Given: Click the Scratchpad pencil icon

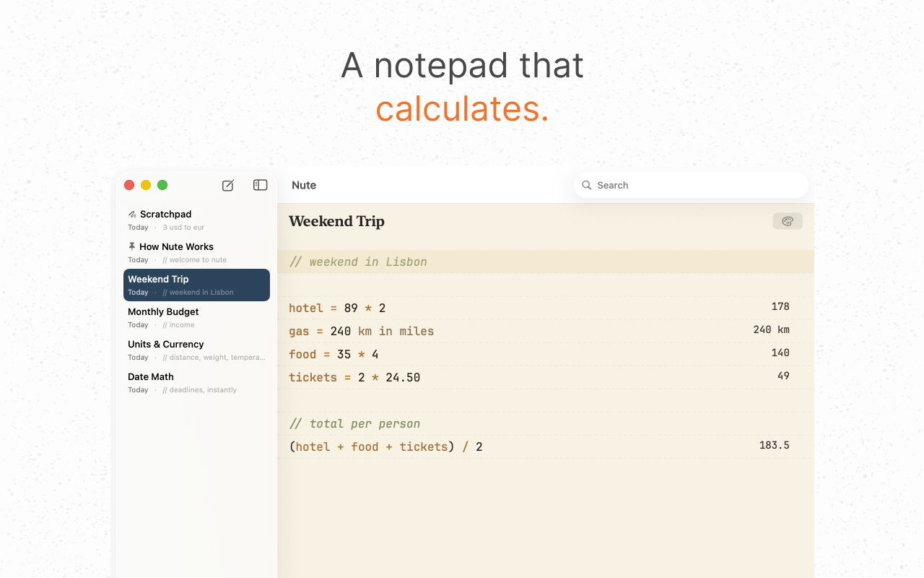Looking at the screenshot, I should point(132,215).
